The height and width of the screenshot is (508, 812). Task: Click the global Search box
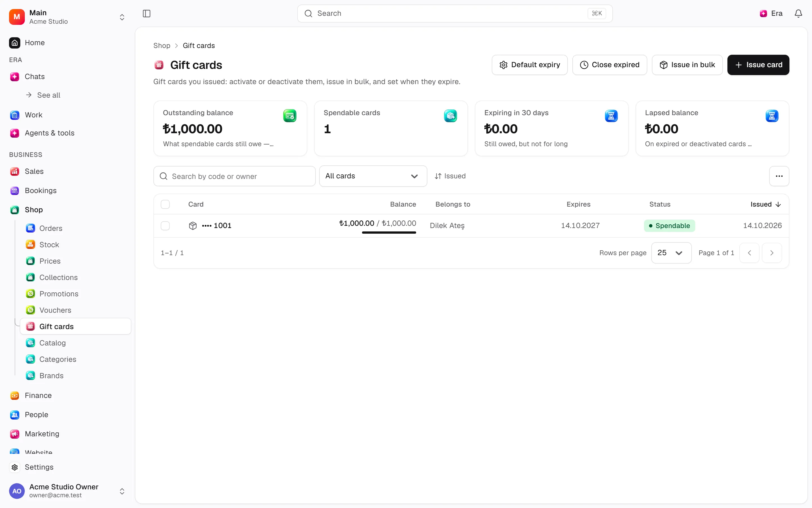click(455, 14)
